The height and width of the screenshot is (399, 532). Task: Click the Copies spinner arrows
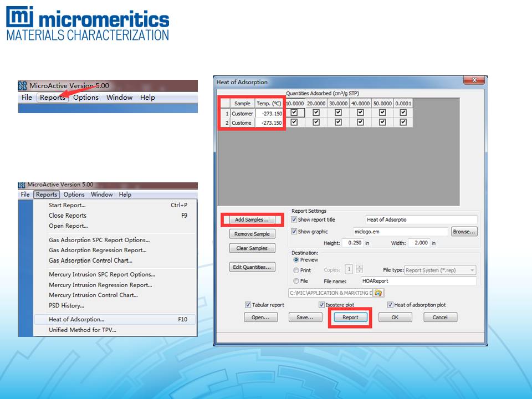click(x=359, y=270)
